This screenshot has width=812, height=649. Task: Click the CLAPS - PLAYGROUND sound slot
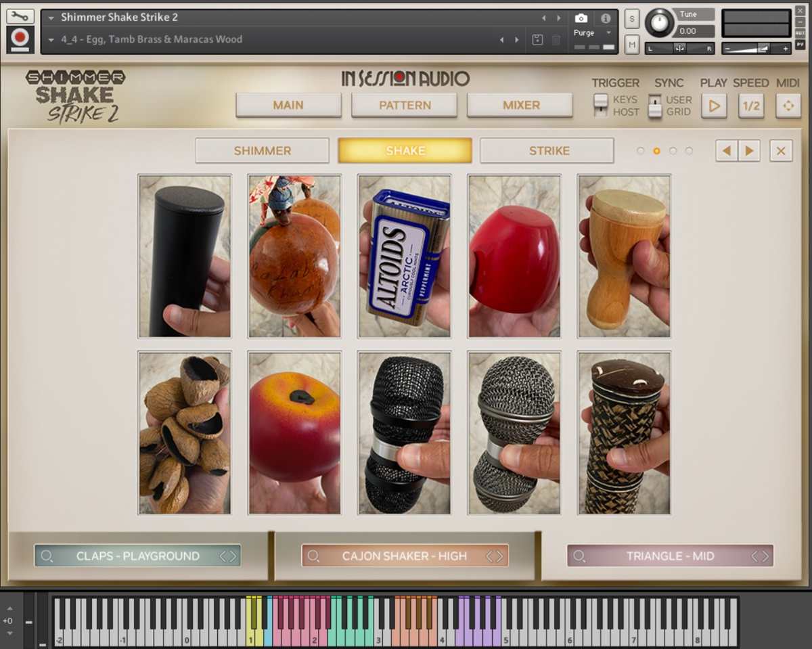click(x=137, y=556)
